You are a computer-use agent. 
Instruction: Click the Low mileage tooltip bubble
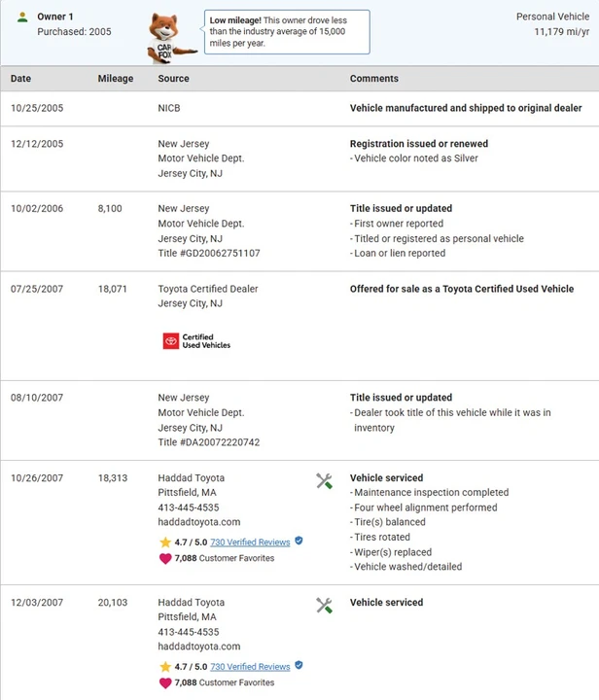[287, 32]
